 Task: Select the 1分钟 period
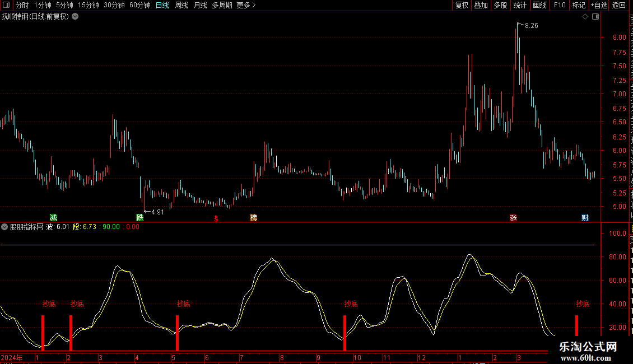43,5
